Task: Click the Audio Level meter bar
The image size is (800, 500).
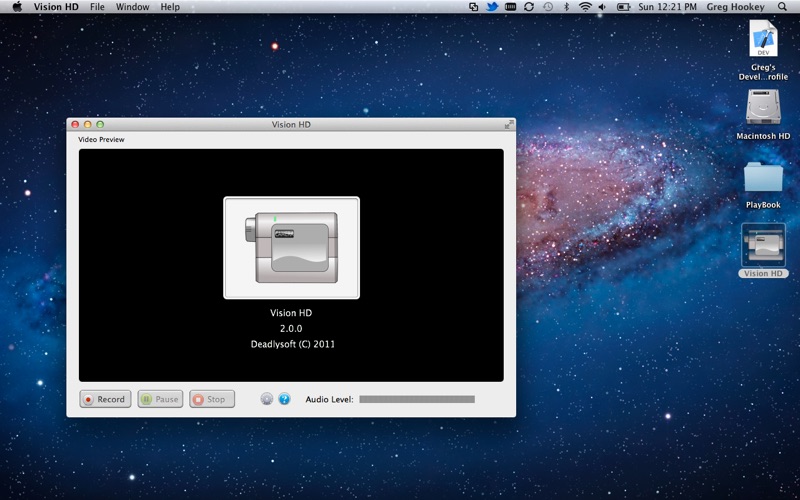Action: coord(417,399)
